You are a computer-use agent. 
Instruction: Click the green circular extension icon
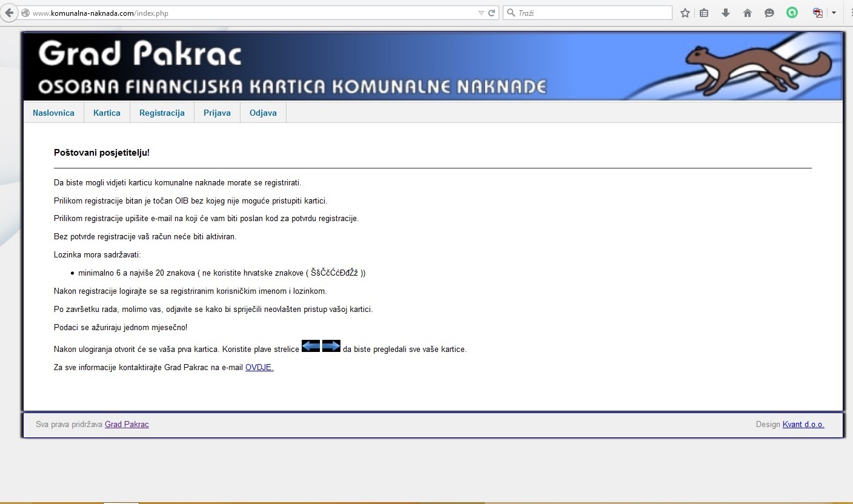[x=792, y=12]
